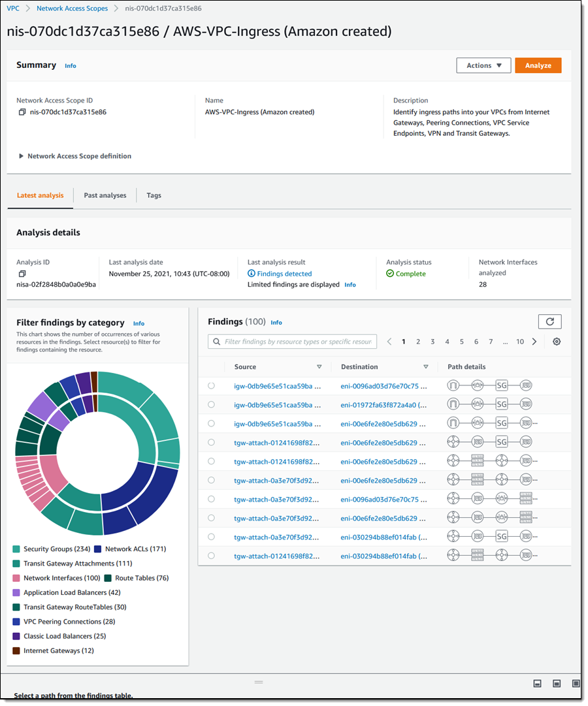
Task: Click SG icon in first finding path
Action: coord(502,385)
